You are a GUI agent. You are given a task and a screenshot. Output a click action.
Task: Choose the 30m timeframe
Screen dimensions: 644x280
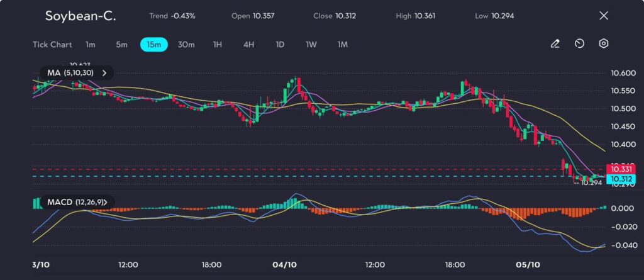[x=186, y=45]
